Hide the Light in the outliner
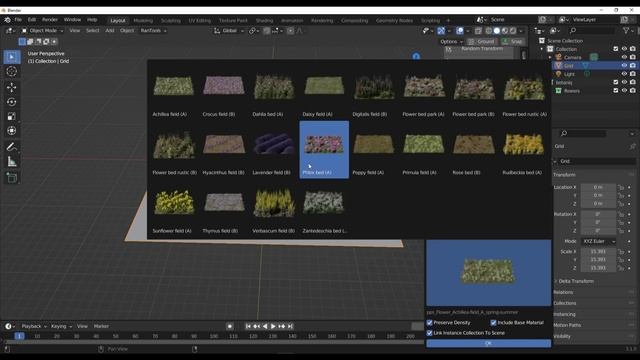 pos(624,74)
